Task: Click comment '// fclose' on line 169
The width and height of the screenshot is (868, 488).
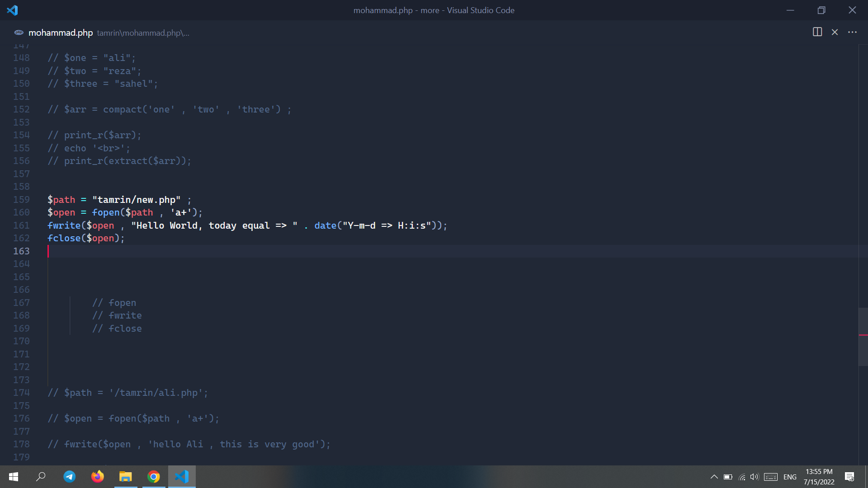Action: click(x=117, y=328)
